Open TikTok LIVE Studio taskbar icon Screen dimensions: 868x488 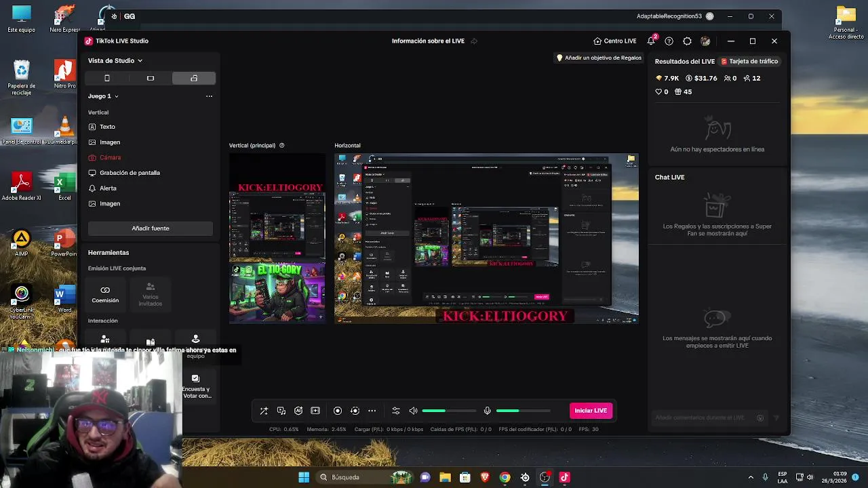point(564,477)
